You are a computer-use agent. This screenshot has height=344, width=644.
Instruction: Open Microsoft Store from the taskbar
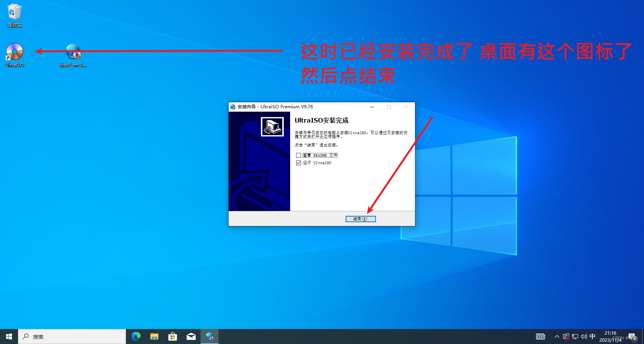click(172, 336)
